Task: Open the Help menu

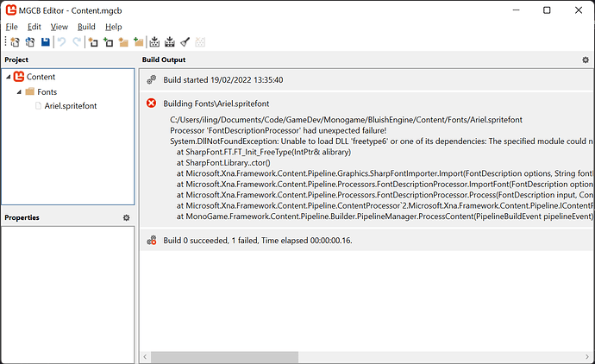Action: click(114, 27)
